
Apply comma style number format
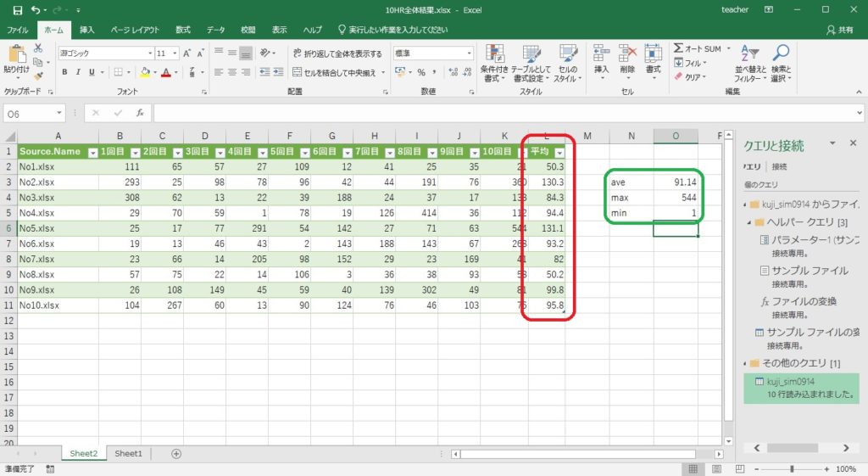click(x=435, y=72)
